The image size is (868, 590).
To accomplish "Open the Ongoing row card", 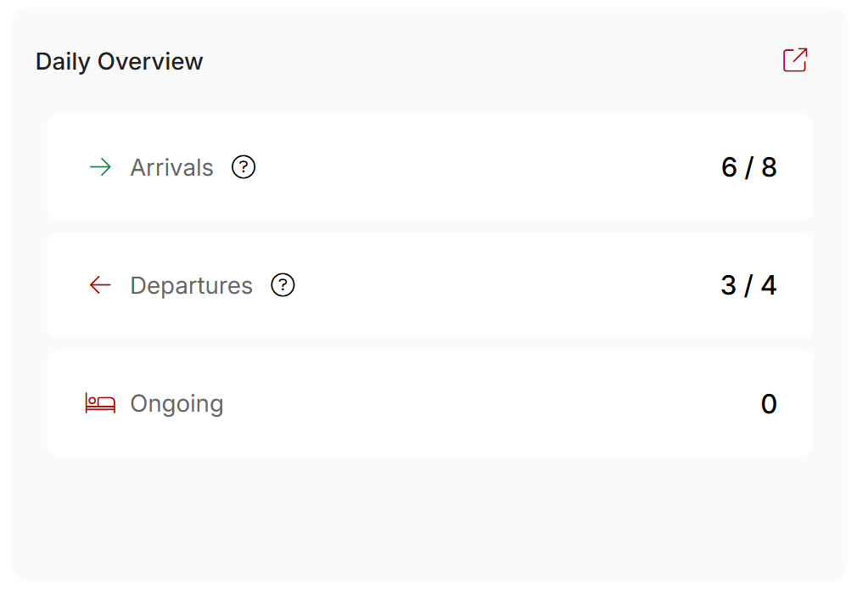I will pyautogui.click(x=430, y=402).
